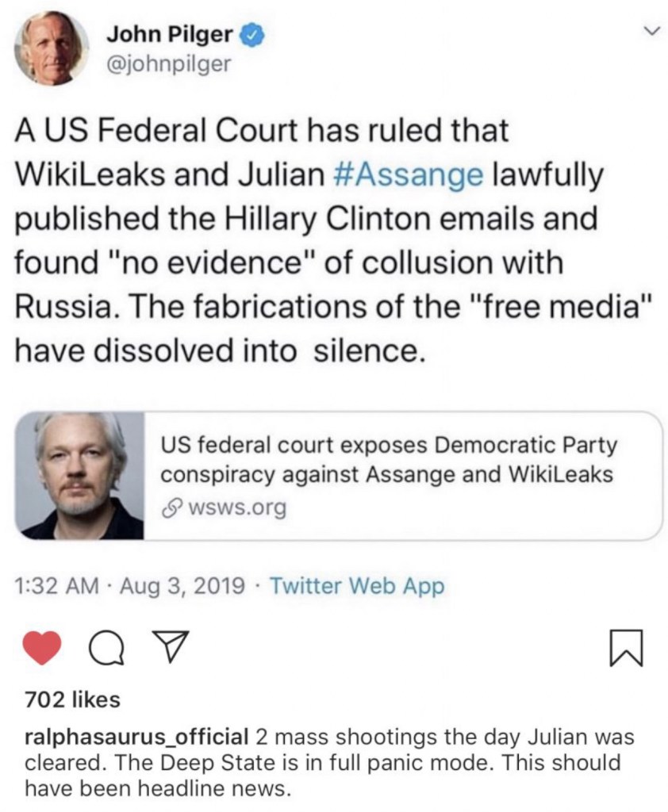Click the tweet body text about Federal Court
The width and height of the screenshot is (668, 812).
[317, 238]
